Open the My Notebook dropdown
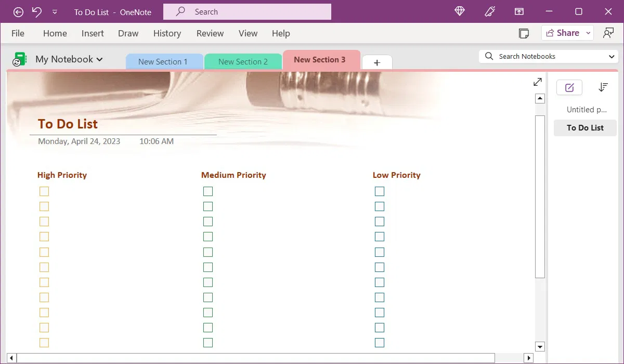 coord(100,59)
